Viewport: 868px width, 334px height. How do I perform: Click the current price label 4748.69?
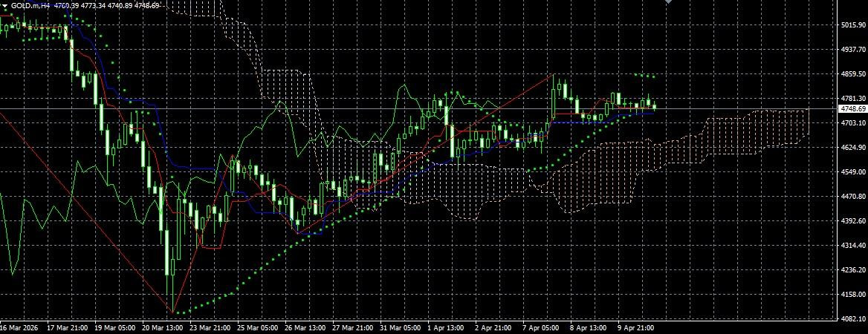click(852, 109)
